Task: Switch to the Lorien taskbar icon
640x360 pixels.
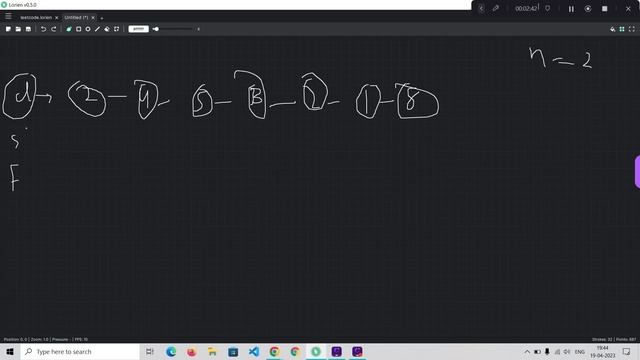Action: [316, 351]
